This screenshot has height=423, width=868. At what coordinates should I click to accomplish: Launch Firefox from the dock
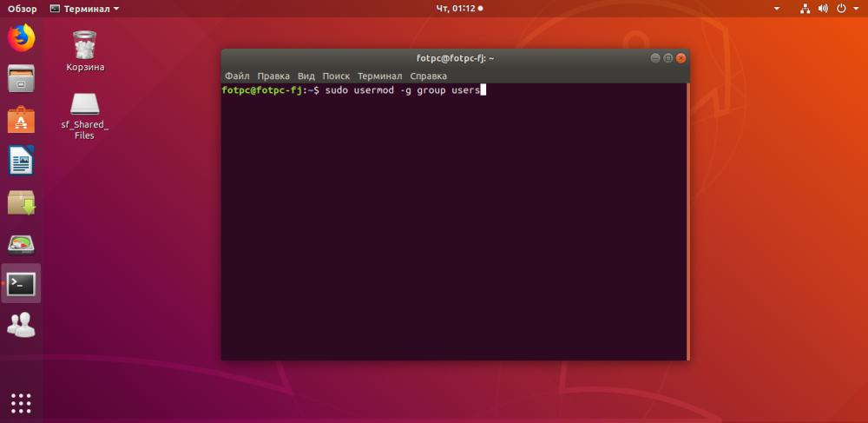[21, 37]
